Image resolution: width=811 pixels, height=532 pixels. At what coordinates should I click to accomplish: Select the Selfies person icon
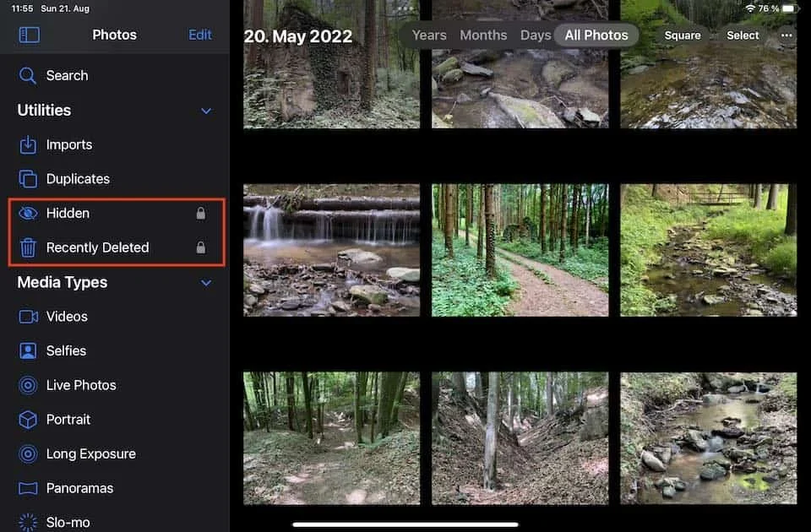coord(28,351)
